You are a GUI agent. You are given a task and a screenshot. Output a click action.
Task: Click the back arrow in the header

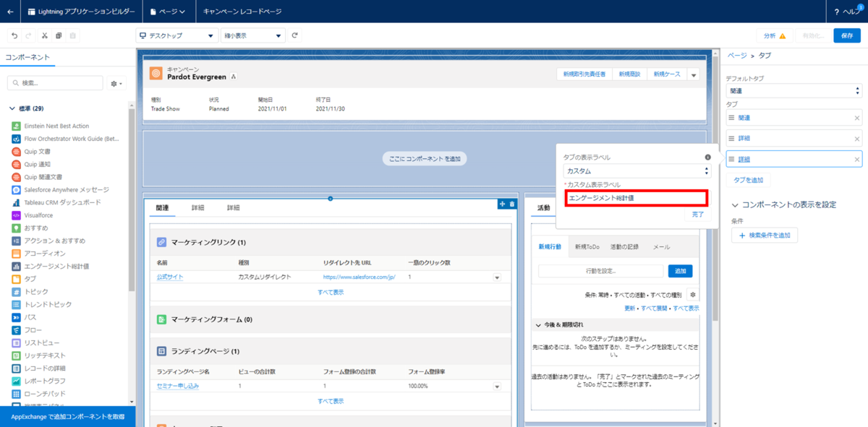[x=10, y=12]
